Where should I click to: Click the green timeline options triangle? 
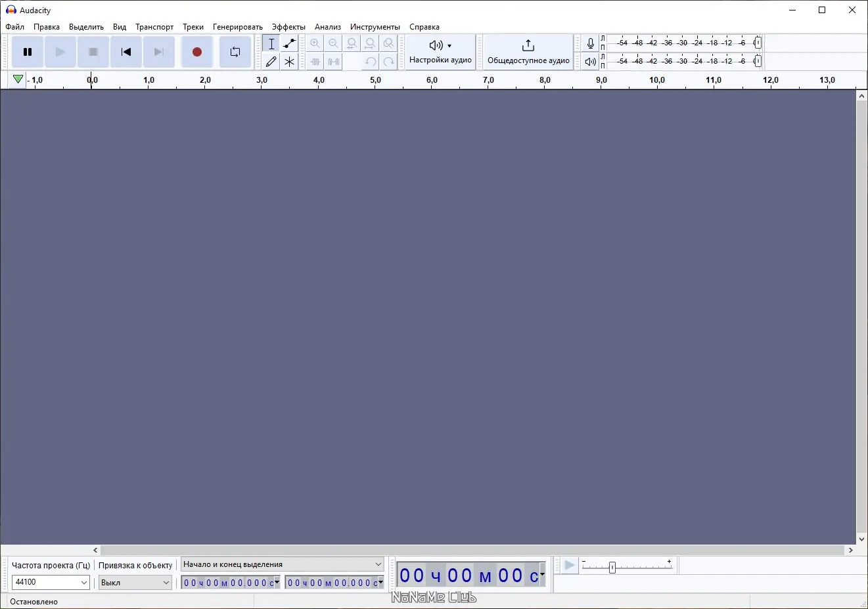pos(18,79)
